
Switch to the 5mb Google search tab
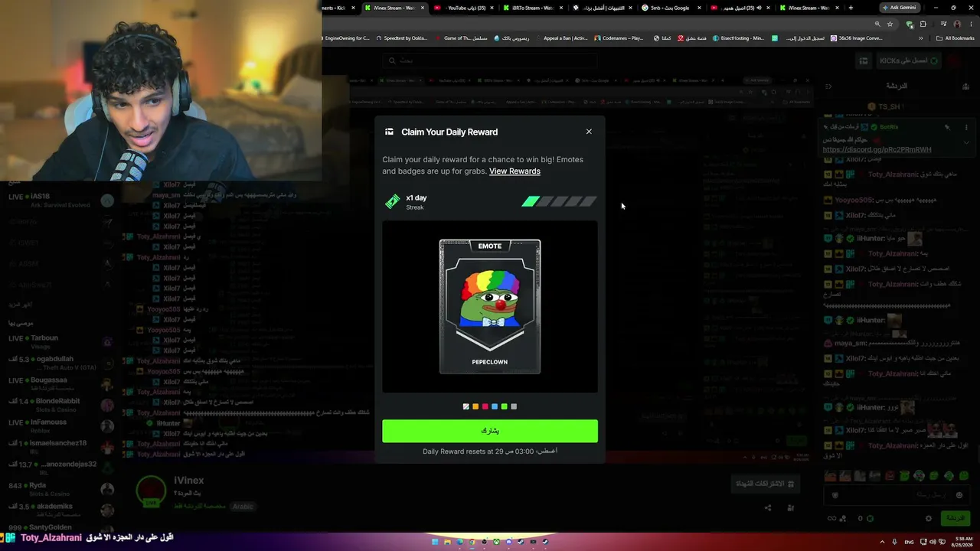pos(671,8)
